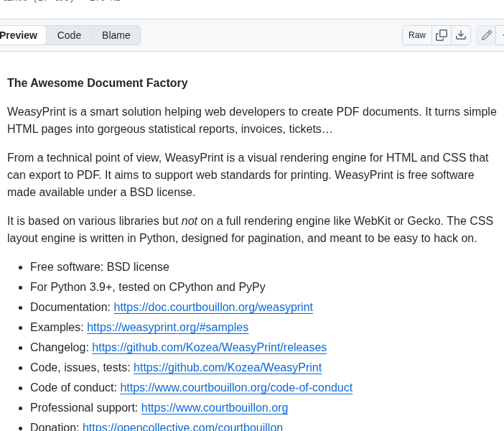Click the "Free software: BSD license" bullet

pyautogui.click(x=100, y=267)
